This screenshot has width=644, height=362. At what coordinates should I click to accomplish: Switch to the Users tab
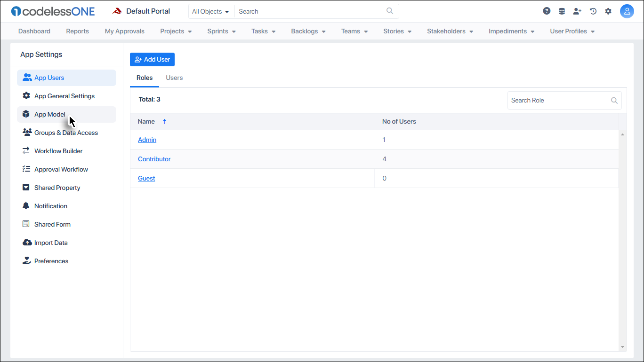(174, 78)
